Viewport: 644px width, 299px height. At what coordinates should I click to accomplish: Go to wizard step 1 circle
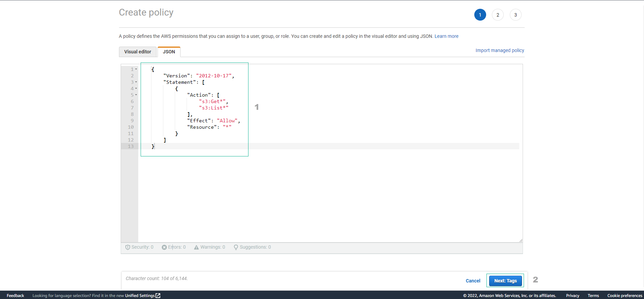480,15
